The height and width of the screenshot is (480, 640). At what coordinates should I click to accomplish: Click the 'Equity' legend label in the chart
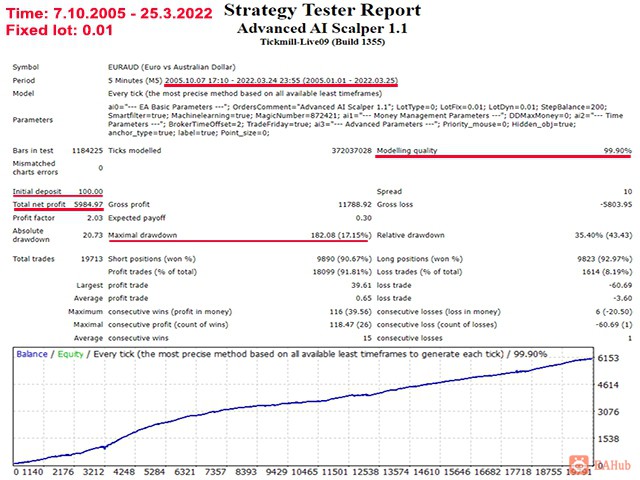tap(70, 354)
